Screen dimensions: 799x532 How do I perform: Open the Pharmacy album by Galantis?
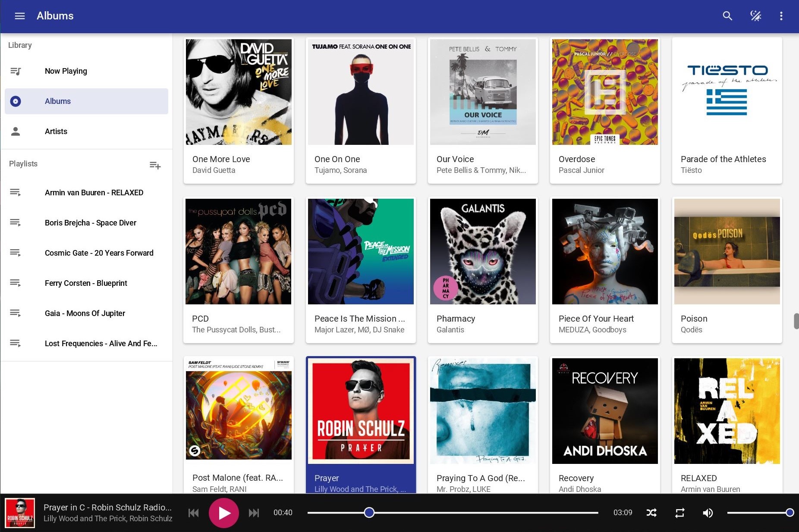tap(483, 251)
